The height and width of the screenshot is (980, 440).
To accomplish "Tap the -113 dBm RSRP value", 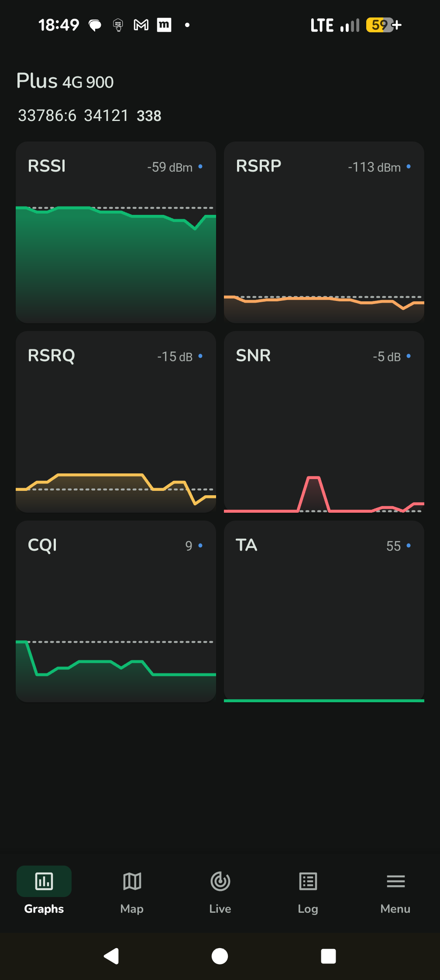I will tap(374, 167).
